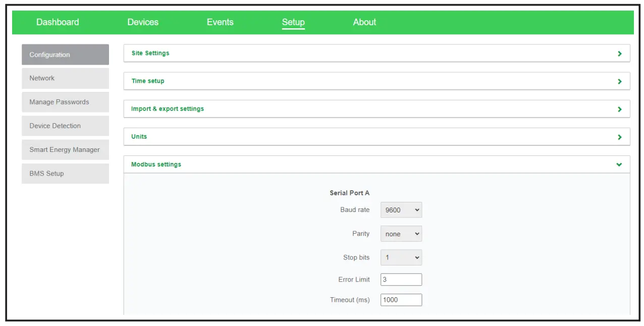Image resolution: width=644 pixels, height=326 pixels.
Task: Click the Error Limit input field
Action: pyautogui.click(x=401, y=279)
